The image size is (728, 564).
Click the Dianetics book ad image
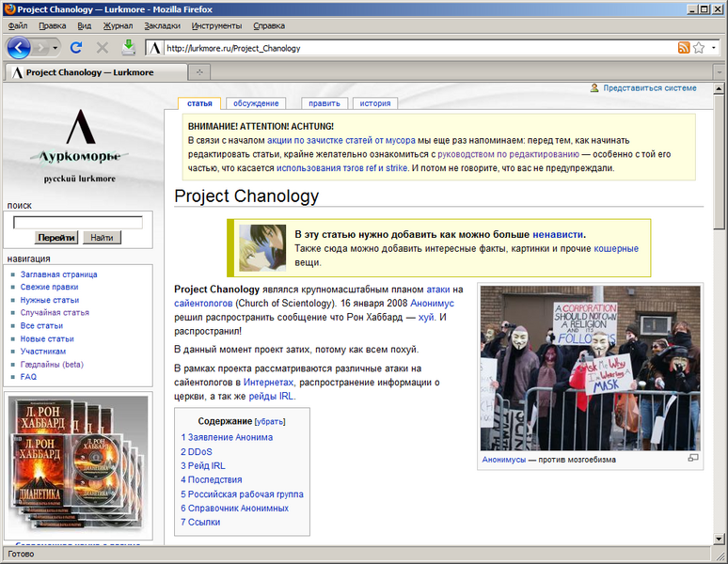(78, 465)
